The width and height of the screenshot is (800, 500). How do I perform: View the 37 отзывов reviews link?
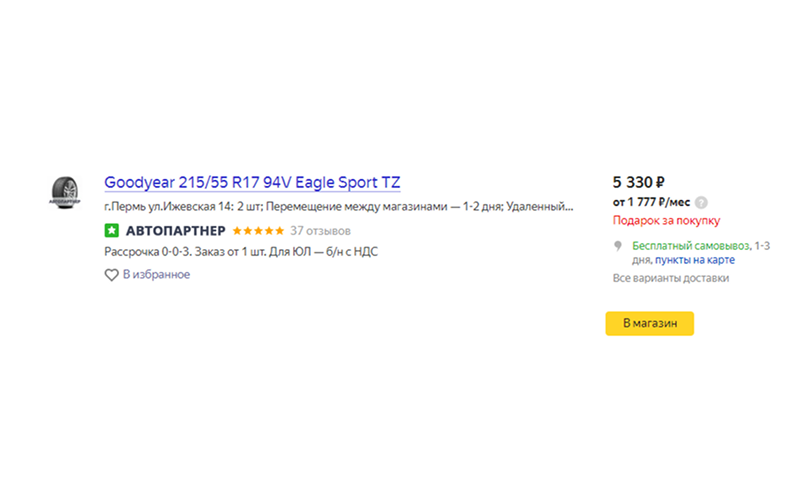coord(320,231)
